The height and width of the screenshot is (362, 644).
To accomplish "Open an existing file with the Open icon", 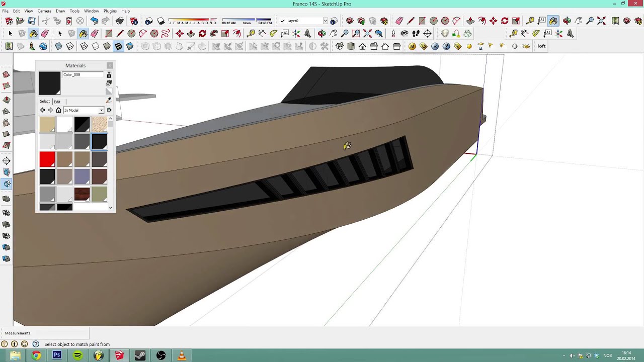I will [20, 21].
